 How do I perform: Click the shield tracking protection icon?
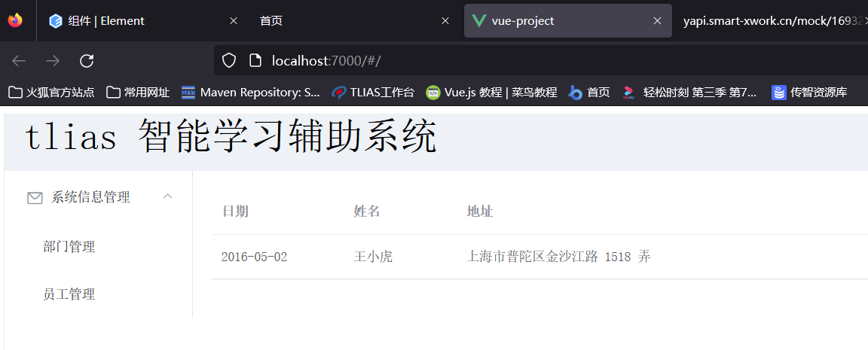[x=229, y=60]
